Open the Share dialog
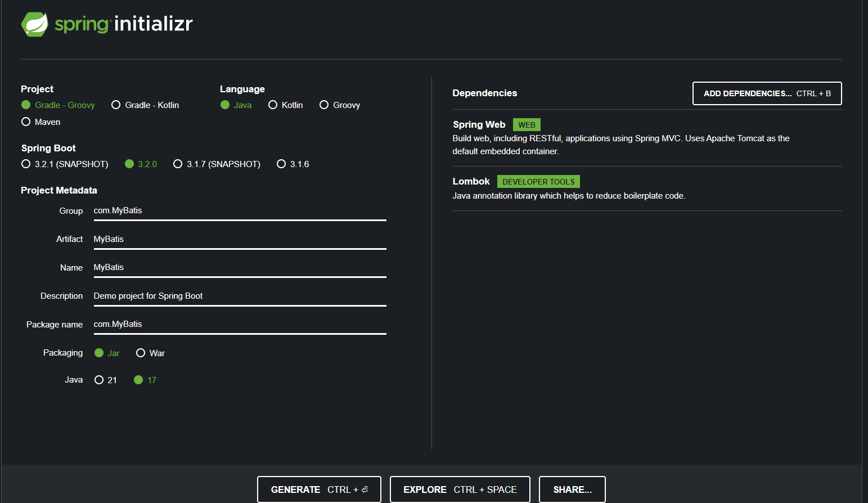868x503 pixels. [572, 489]
